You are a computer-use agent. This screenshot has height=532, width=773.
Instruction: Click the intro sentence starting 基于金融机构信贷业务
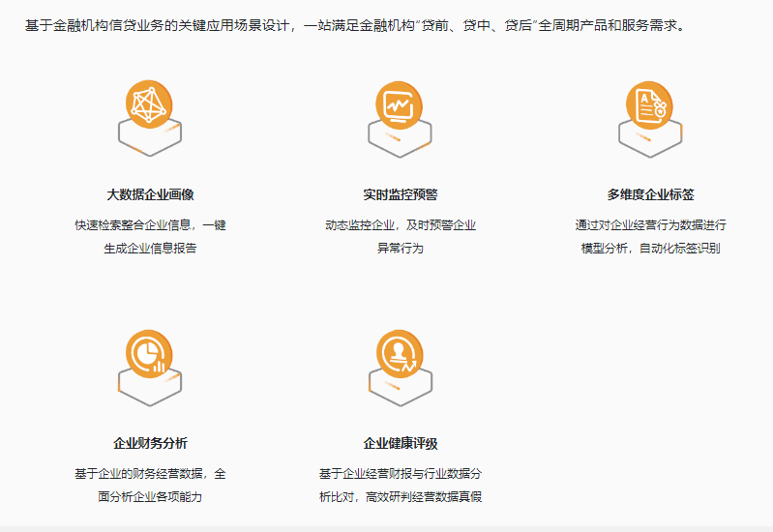356,25
